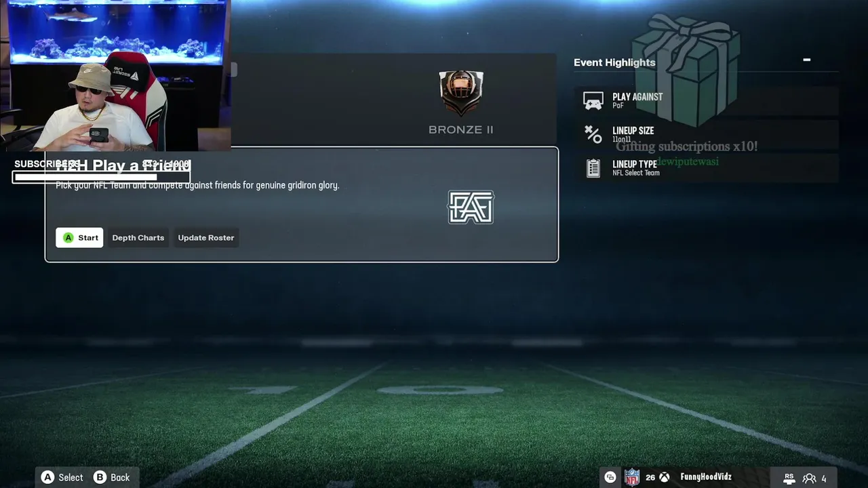Click the gift box subscription graphic
Viewport: 868px width, 488px height.
pos(686,70)
